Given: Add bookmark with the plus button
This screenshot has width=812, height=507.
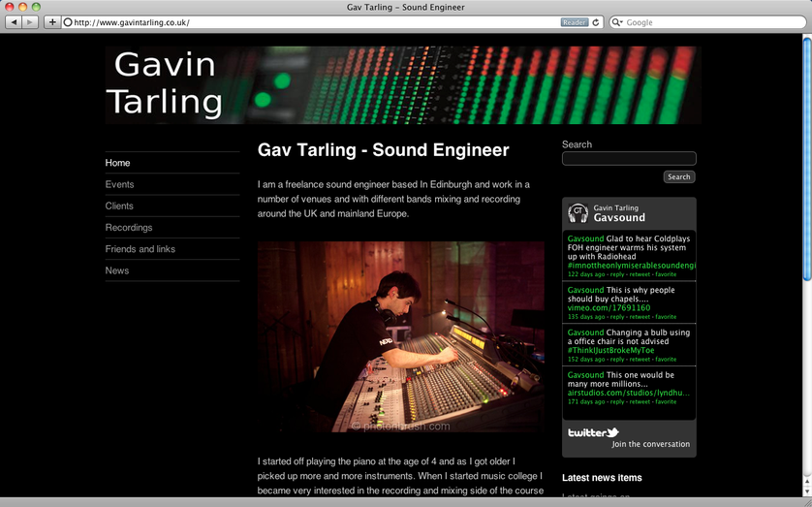Looking at the screenshot, I should click(52, 22).
